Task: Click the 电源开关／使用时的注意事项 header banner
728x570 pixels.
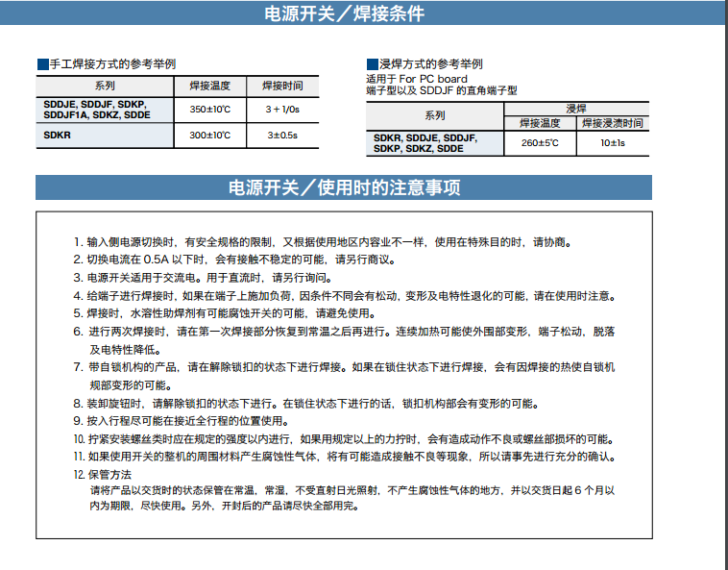Action: (x=343, y=187)
